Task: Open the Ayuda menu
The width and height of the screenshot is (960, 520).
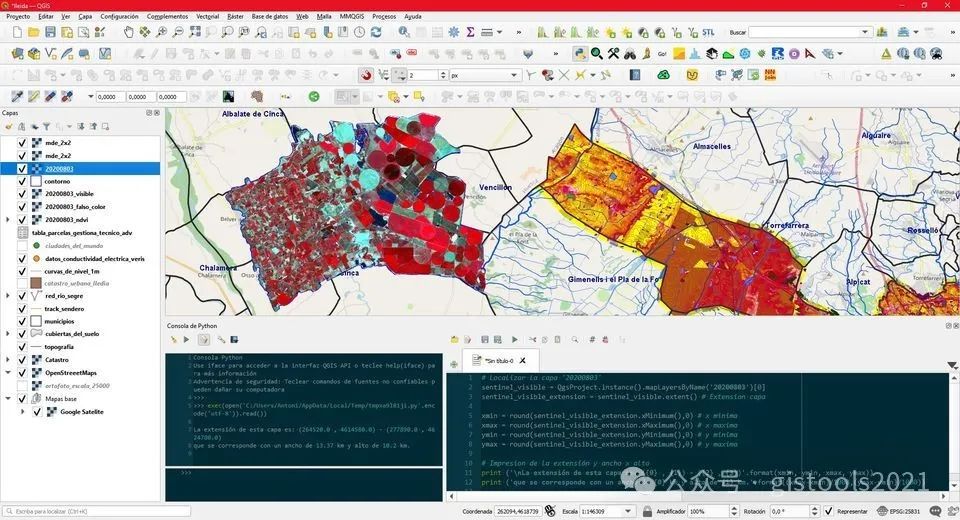Action: (413, 17)
